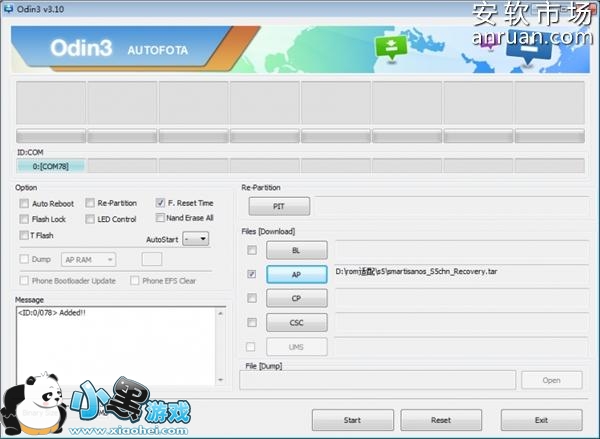Click the Reset button

(441, 420)
